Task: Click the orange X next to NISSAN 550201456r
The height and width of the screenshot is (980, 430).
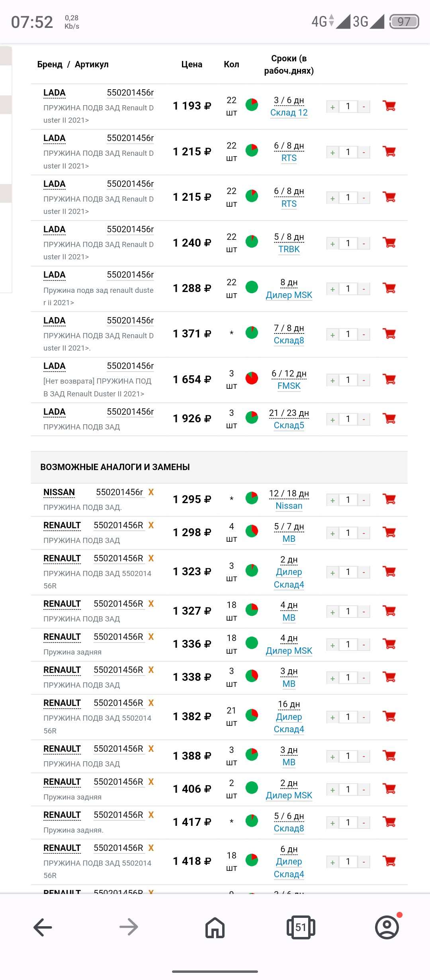Action: (151, 492)
